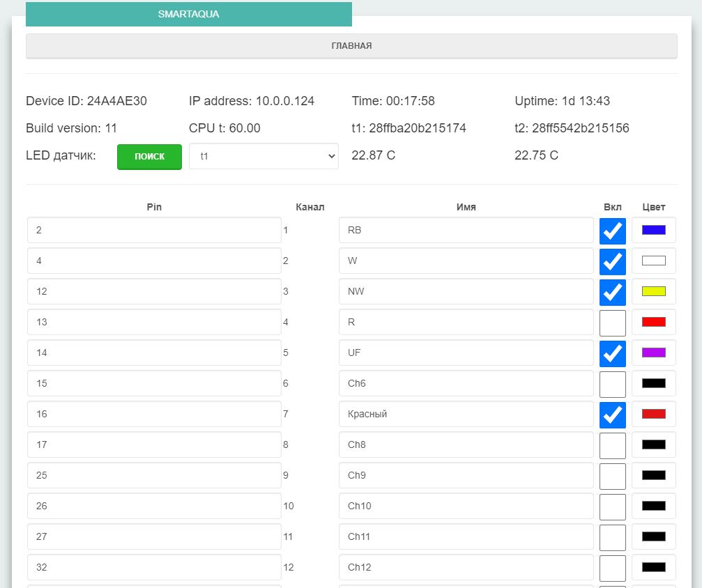The height and width of the screenshot is (588, 702).
Task: Enable the Ch6 channel checkbox
Action: click(x=612, y=384)
